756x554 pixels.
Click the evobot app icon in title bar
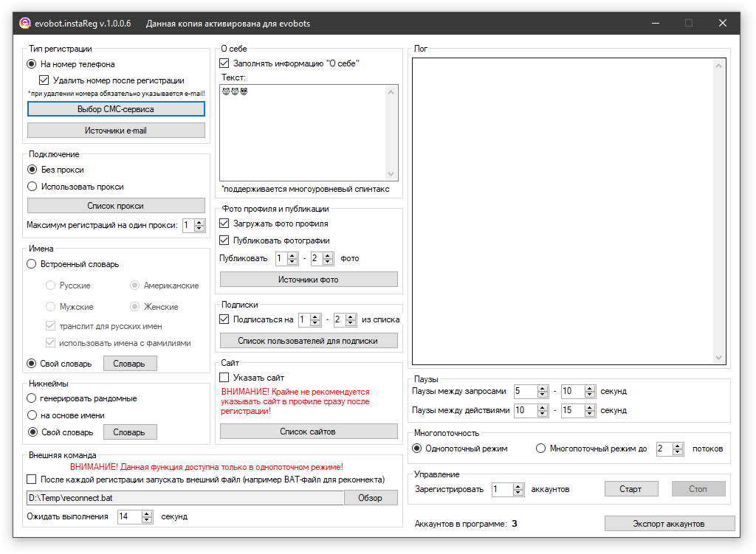pos(24,23)
